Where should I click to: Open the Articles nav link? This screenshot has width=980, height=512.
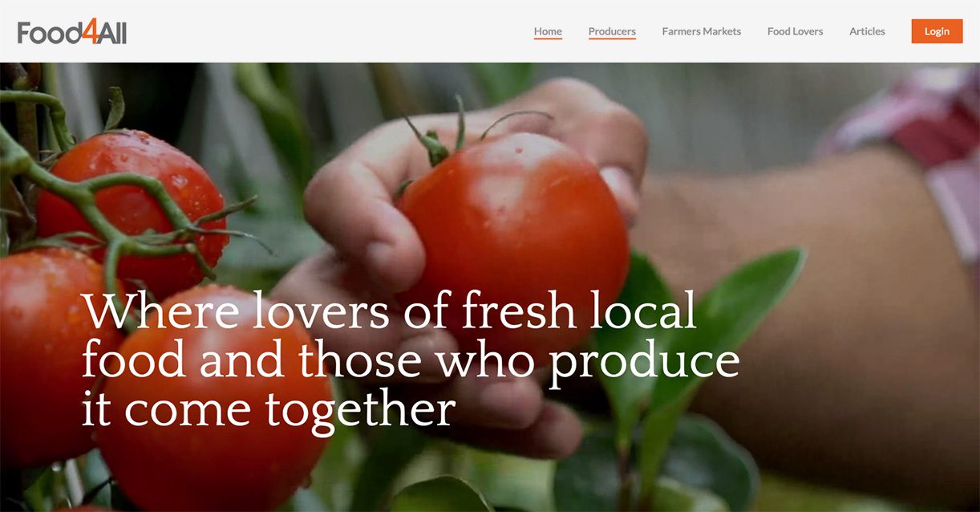(867, 31)
